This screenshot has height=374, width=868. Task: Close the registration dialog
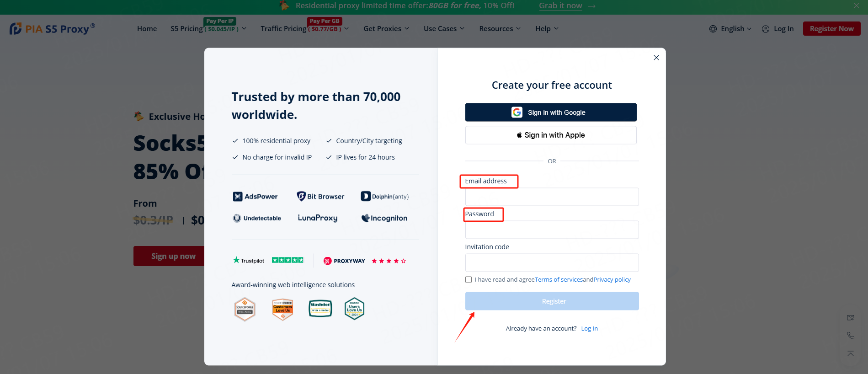click(656, 58)
